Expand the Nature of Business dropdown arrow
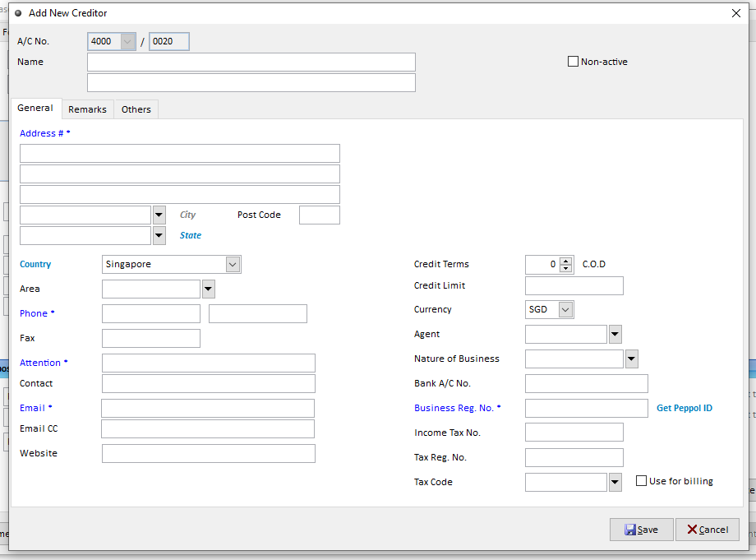 pyautogui.click(x=632, y=359)
